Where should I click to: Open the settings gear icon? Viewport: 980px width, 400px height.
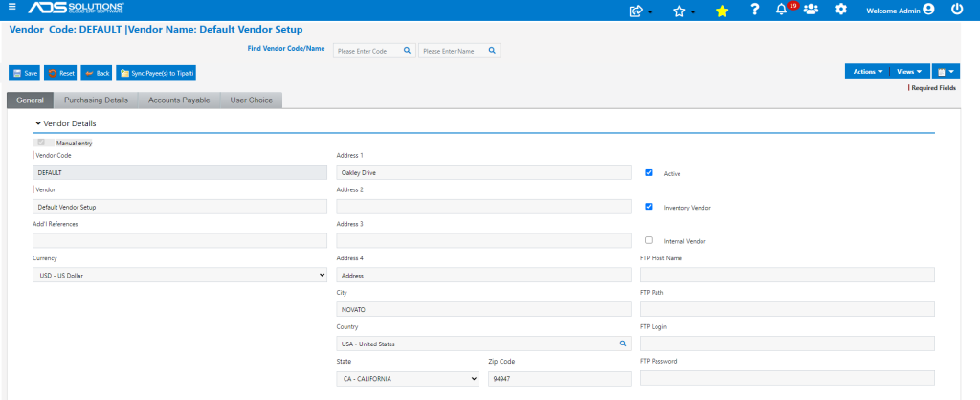[x=841, y=10]
